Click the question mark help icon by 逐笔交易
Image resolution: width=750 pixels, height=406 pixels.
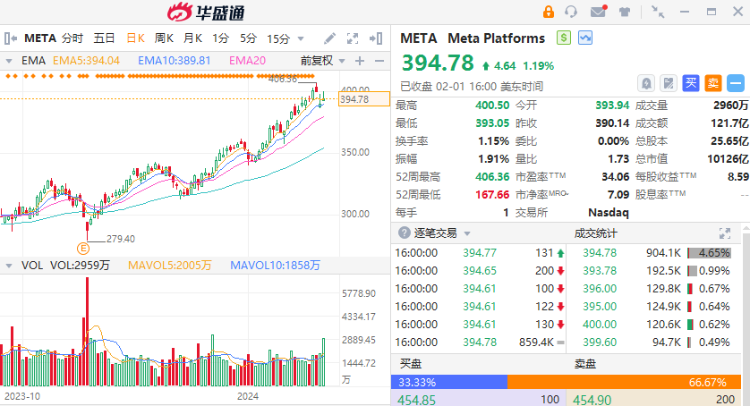click(404, 233)
